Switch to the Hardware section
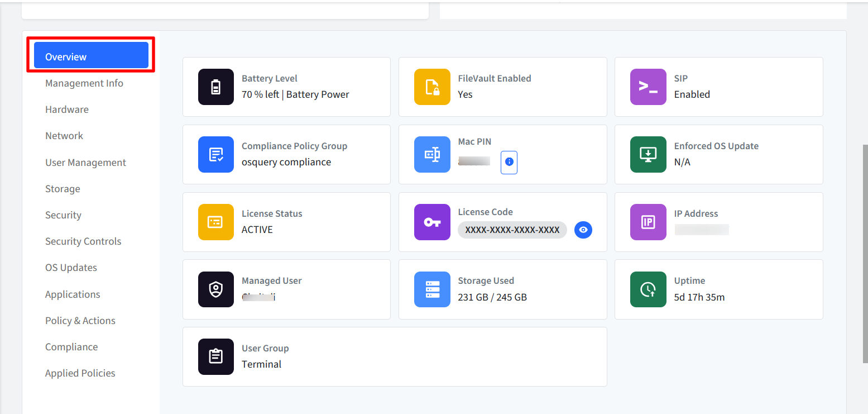 tap(67, 110)
